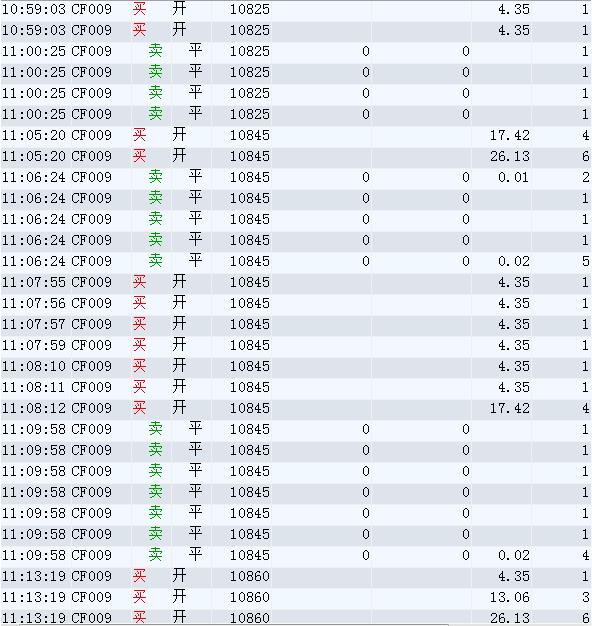
Task: Click the 开 cell in 11:07:59 row
Action: pos(179,345)
